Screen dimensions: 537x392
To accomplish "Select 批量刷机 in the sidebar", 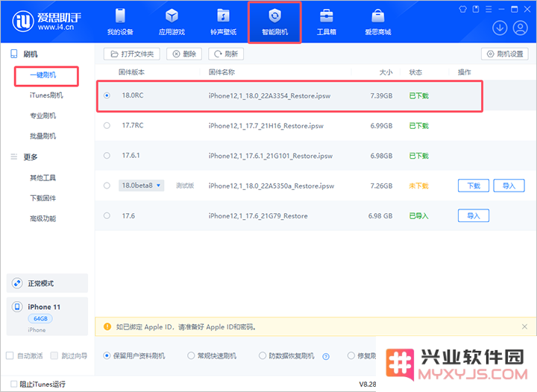I will (x=43, y=136).
